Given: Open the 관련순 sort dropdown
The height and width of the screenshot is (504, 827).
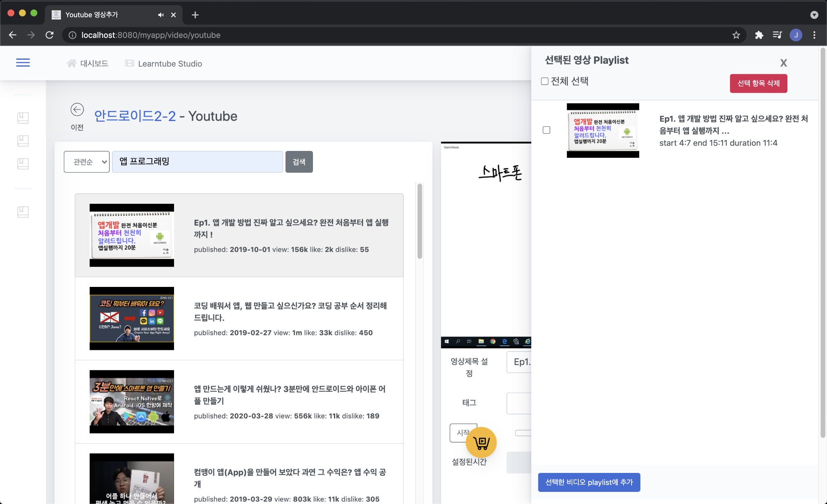Looking at the screenshot, I should pyautogui.click(x=86, y=162).
